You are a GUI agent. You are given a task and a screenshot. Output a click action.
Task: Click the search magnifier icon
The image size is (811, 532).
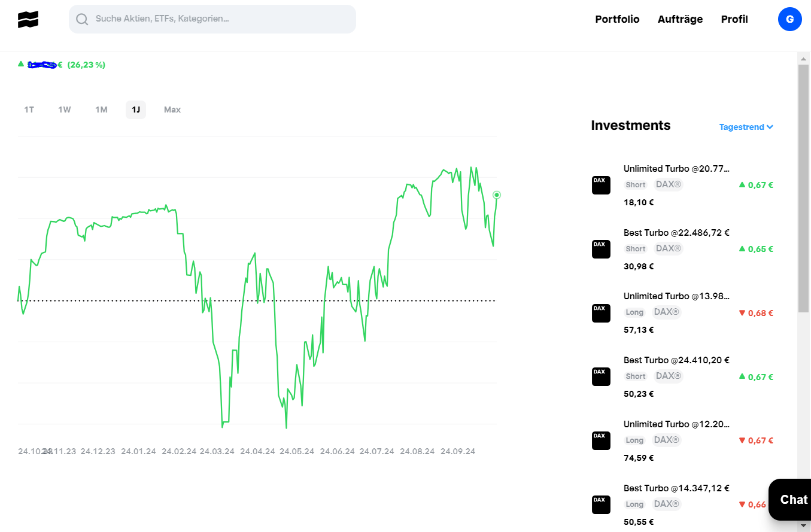pos(82,19)
